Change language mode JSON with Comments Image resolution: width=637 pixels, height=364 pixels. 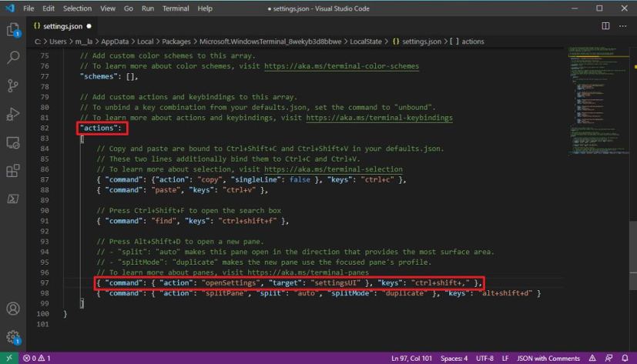pos(548,359)
